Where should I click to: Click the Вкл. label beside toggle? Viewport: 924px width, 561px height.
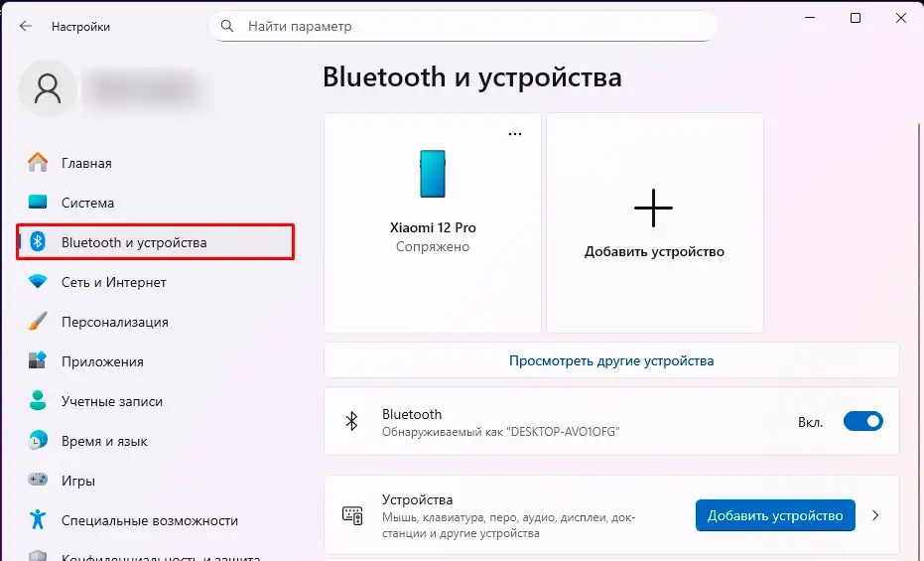tap(810, 422)
